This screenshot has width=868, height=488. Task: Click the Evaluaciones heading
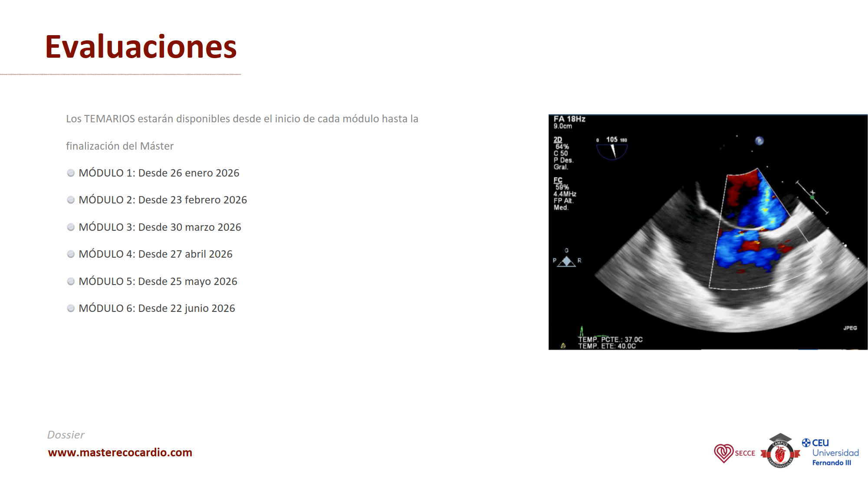141,47
